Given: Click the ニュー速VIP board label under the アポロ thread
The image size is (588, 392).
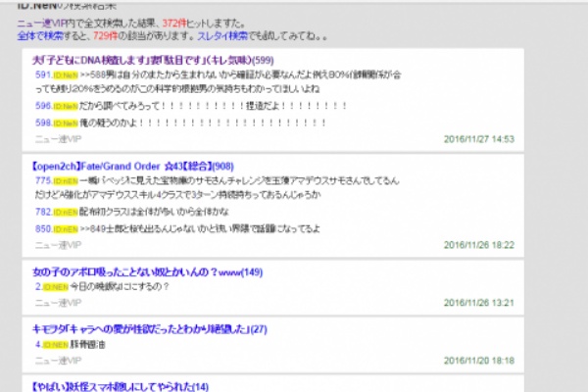Looking at the screenshot, I should tap(58, 303).
